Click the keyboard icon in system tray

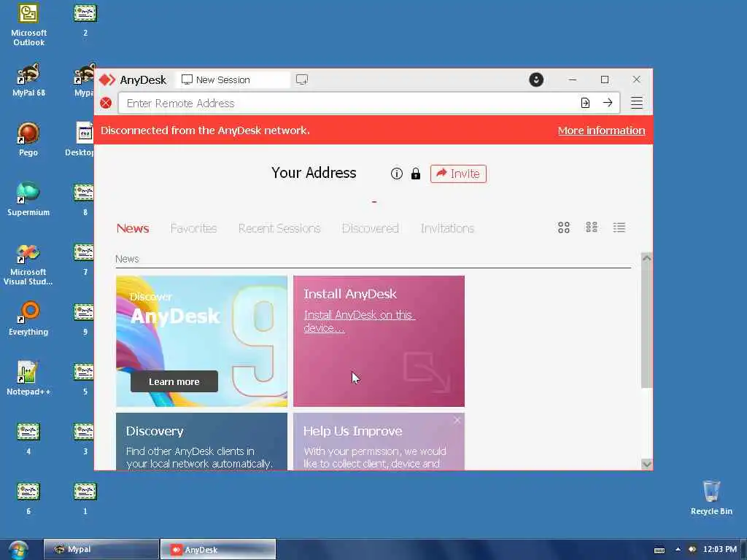click(659, 550)
